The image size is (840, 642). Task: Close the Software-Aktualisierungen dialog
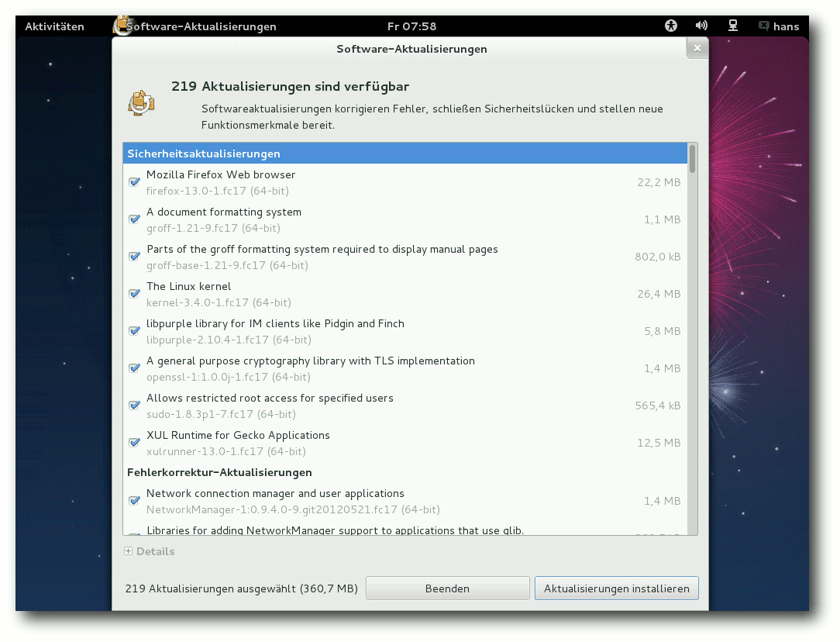[x=697, y=48]
